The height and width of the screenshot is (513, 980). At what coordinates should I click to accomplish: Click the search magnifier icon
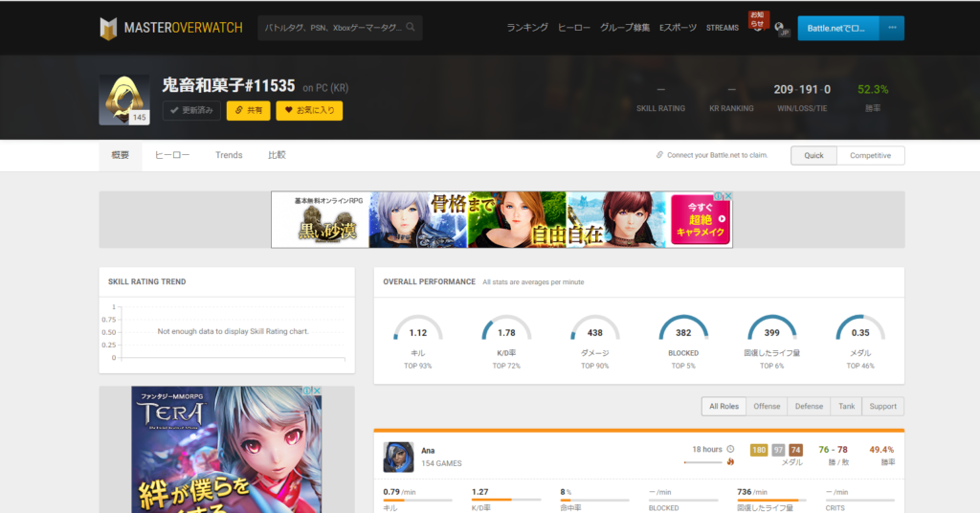point(411,28)
